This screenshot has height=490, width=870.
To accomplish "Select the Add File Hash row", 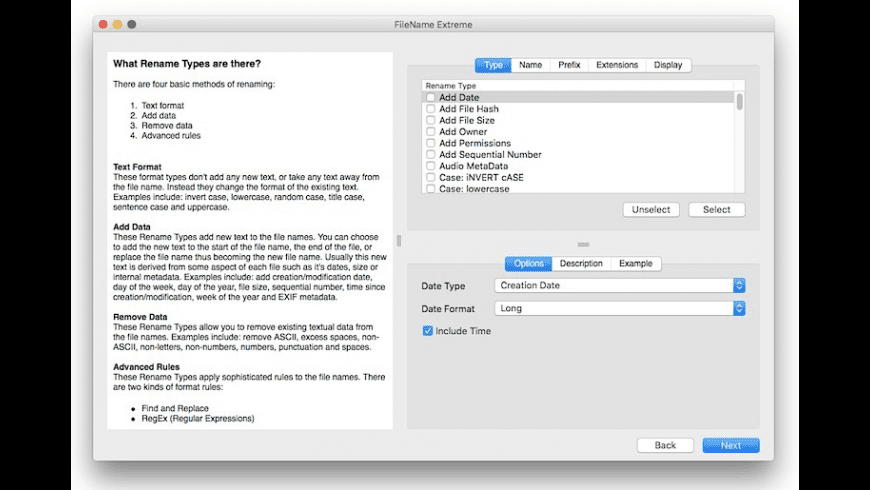I will pos(578,109).
